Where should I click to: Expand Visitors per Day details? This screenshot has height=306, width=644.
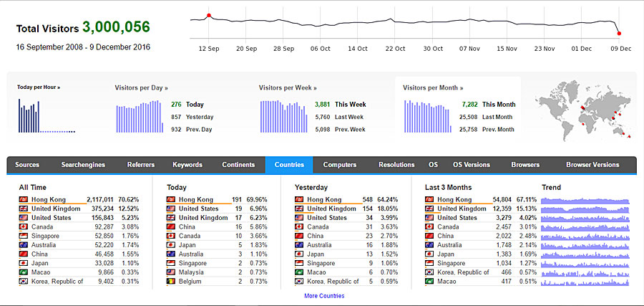(141, 88)
